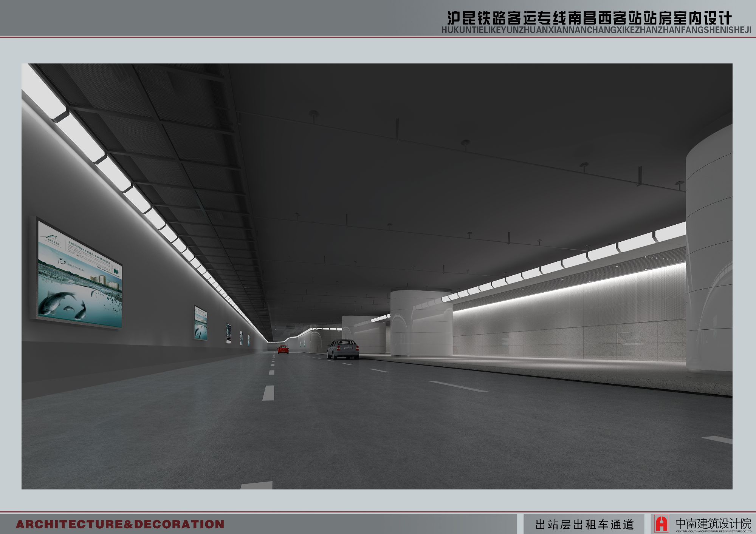
Task: Click the bright ceiling light strip at top left
Action: click(81, 138)
